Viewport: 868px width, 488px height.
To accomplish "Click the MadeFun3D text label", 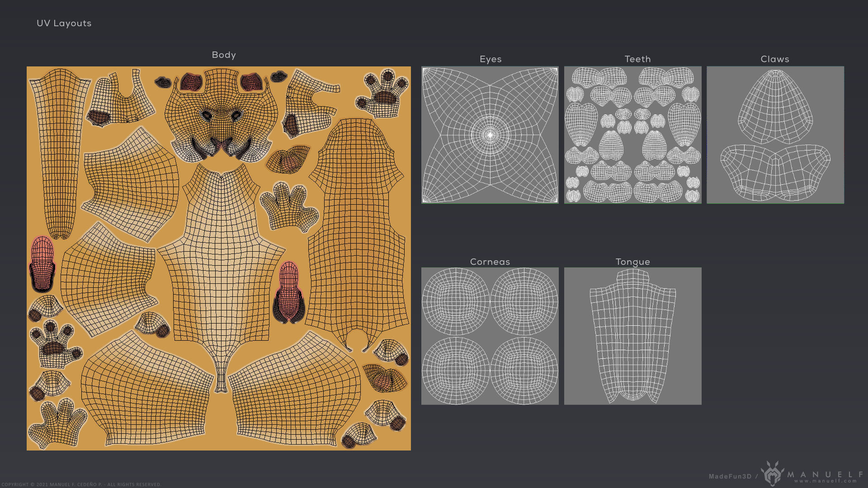I will (730, 476).
